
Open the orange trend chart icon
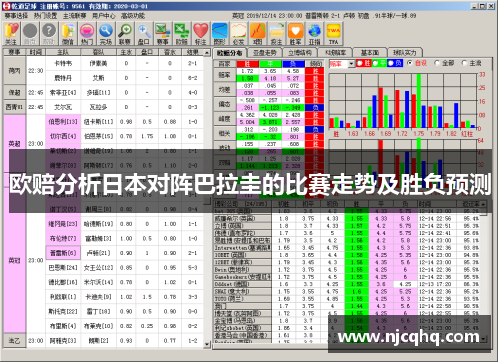coord(258,33)
